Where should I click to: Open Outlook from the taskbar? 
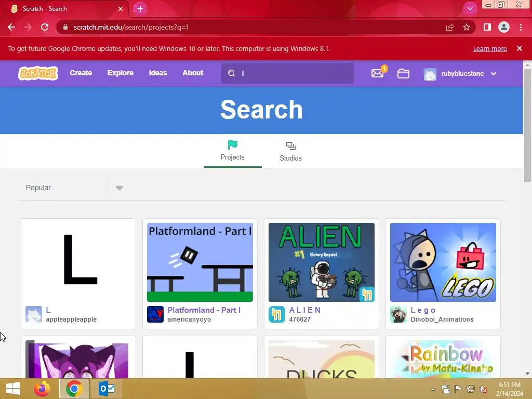tap(107, 389)
